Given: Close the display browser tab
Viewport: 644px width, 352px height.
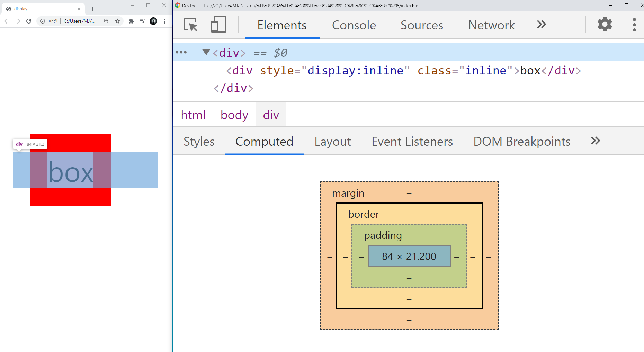Looking at the screenshot, I should click(79, 9).
